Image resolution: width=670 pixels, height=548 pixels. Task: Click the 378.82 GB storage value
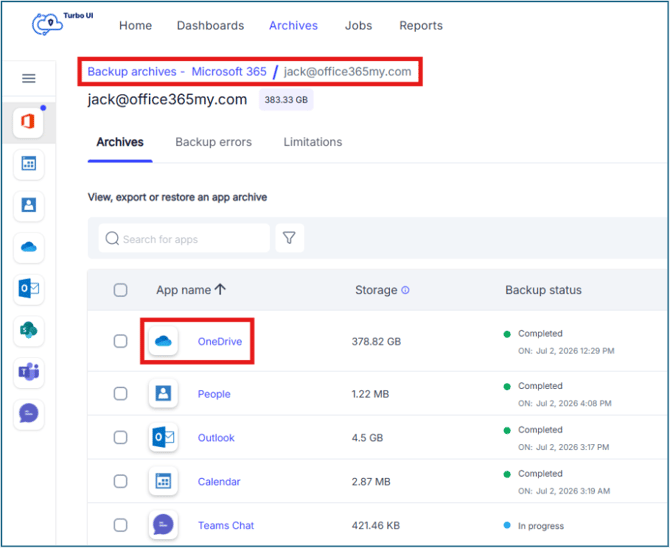point(376,342)
